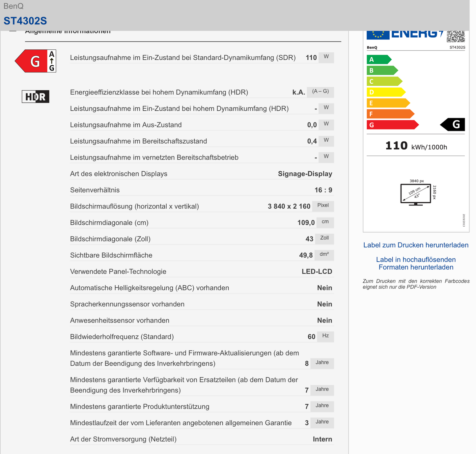This screenshot has width=476, height=454.
Task: Click the BenQ brand name in header
Action: [14, 6]
